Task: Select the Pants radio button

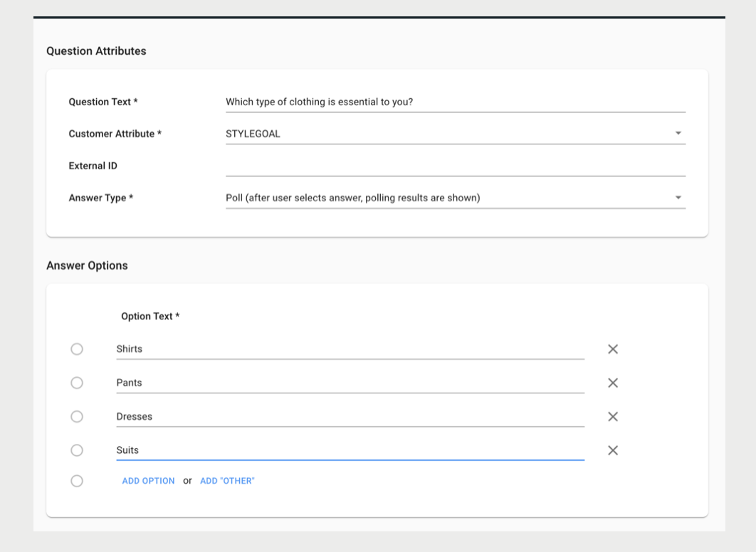Action: (x=77, y=383)
